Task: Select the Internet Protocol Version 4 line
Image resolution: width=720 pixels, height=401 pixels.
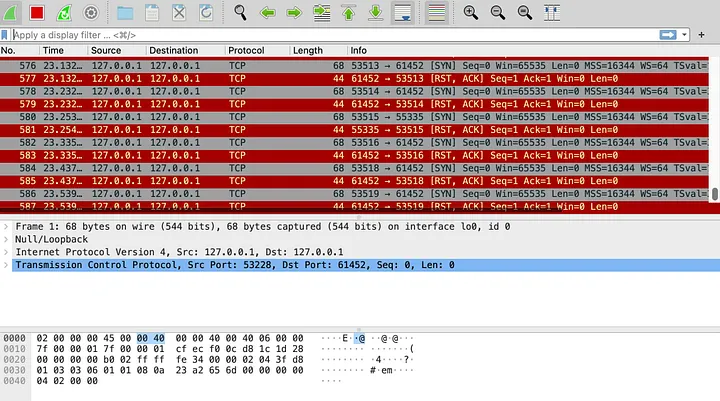Action: pyautogui.click(x=180, y=252)
